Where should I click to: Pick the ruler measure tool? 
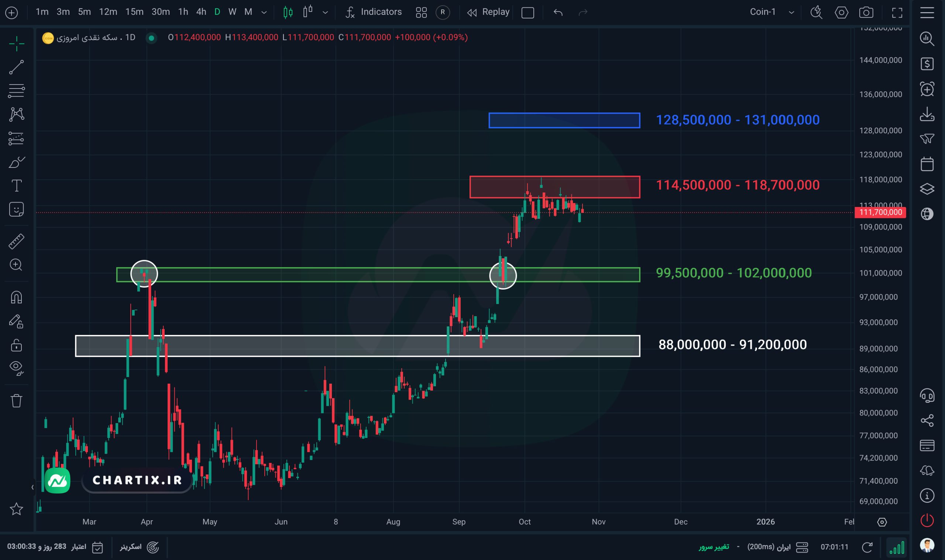pyautogui.click(x=16, y=241)
